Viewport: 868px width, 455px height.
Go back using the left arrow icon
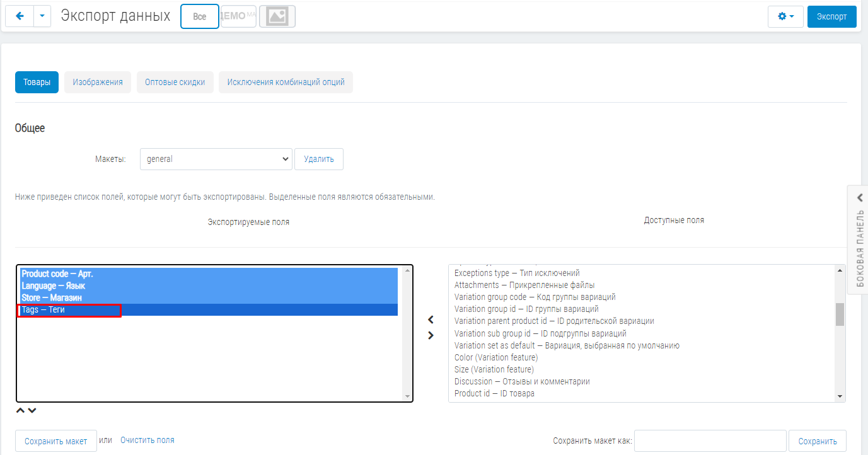(x=19, y=16)
